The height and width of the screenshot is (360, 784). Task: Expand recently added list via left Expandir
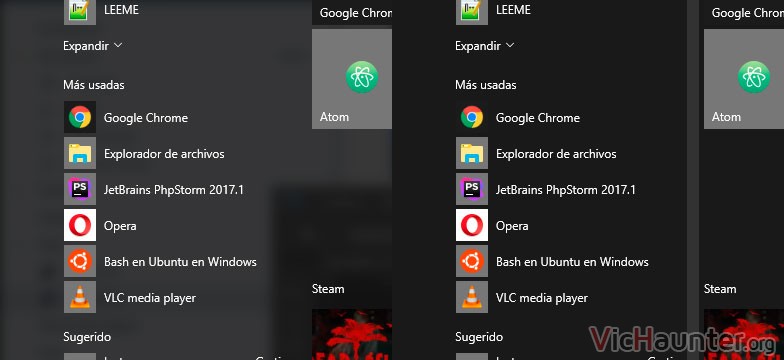coord(92,46)
